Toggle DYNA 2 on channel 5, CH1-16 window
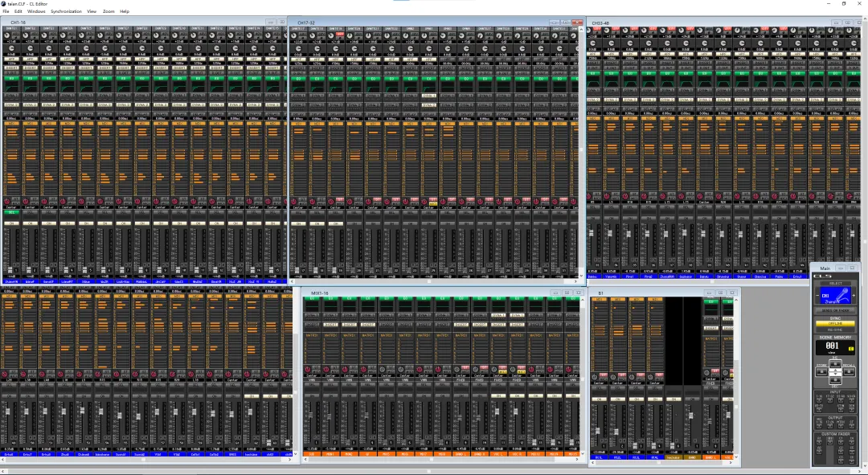The image size is (868, 475). (x=86, y=104)
